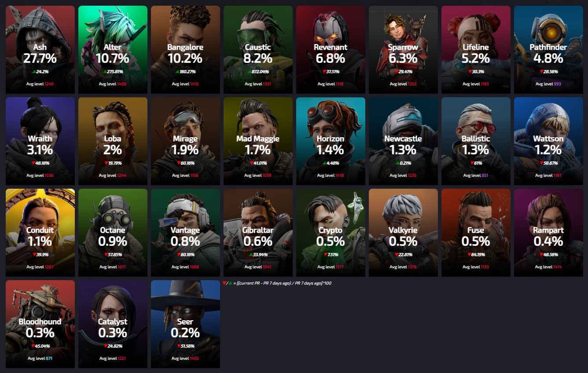The width and height of the screenshot is (588, 373).
Task: Click the Bangalore character card
Action: [x=185, y=50]
